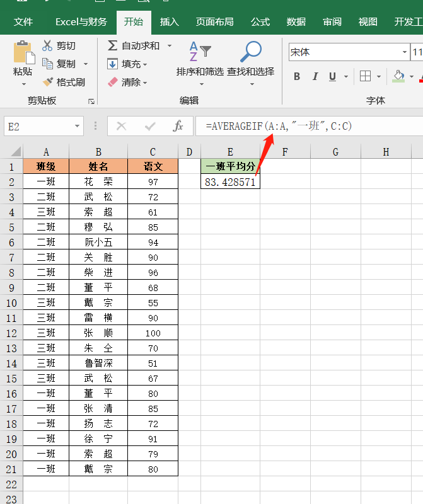Click the Enter checkmark in the formula bar
The height and width of the screenshot is (504, 423).
[149, 126]
